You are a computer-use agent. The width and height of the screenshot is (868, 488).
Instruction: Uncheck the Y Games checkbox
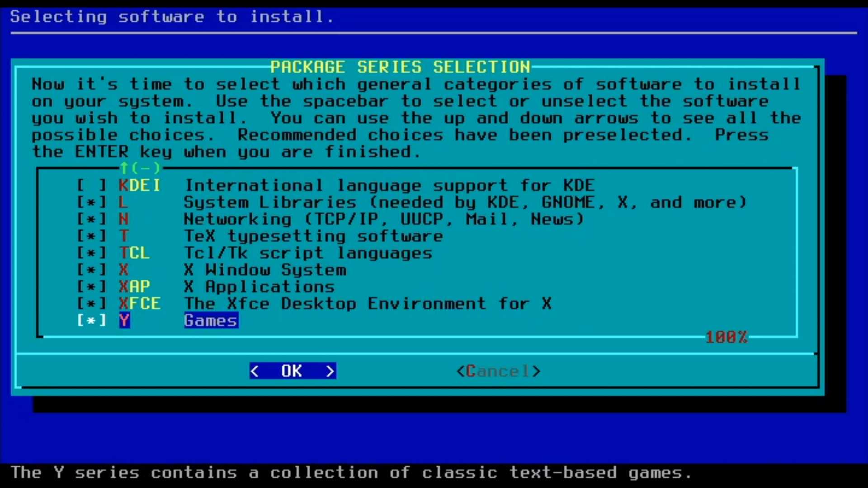(91, 320)
